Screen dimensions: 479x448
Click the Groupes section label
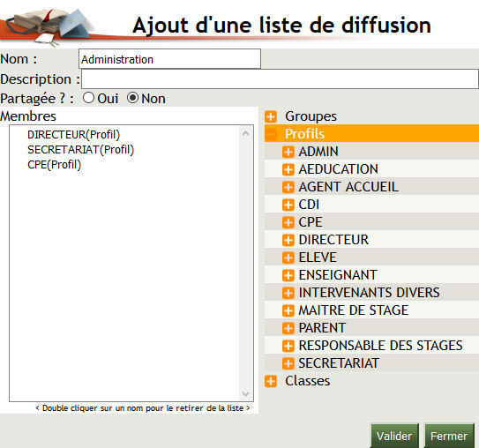[x=311, y=116]
